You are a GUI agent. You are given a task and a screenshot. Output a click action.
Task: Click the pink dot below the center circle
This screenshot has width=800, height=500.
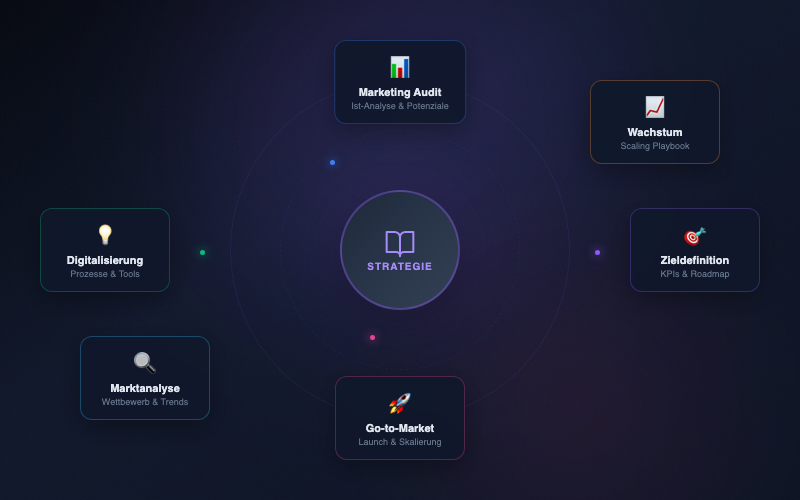coord(372,337)
